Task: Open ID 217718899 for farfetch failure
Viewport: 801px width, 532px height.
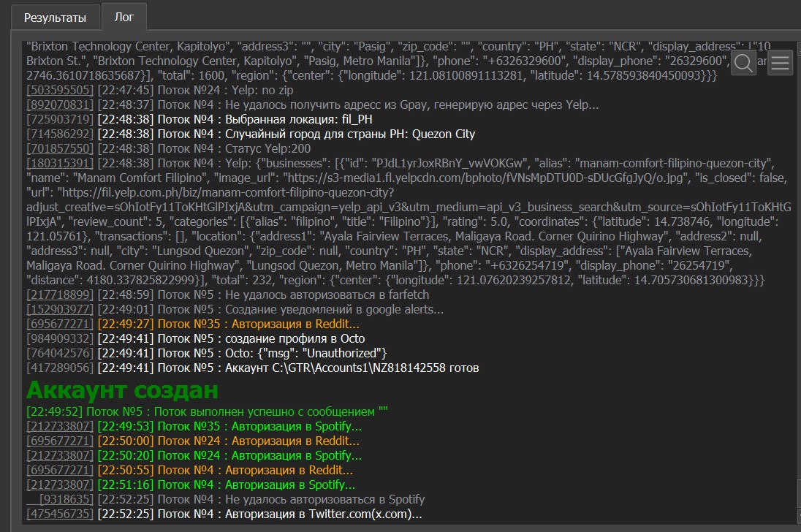Action: (x=60, y=295)
